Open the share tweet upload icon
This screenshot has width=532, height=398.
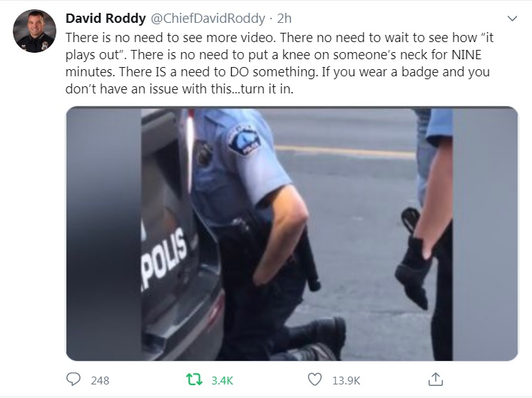[x=436, y=379]
